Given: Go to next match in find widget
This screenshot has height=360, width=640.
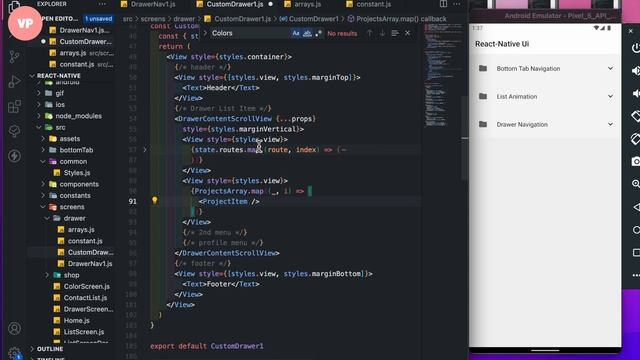Looking at the screenshot, I should 382,33.
